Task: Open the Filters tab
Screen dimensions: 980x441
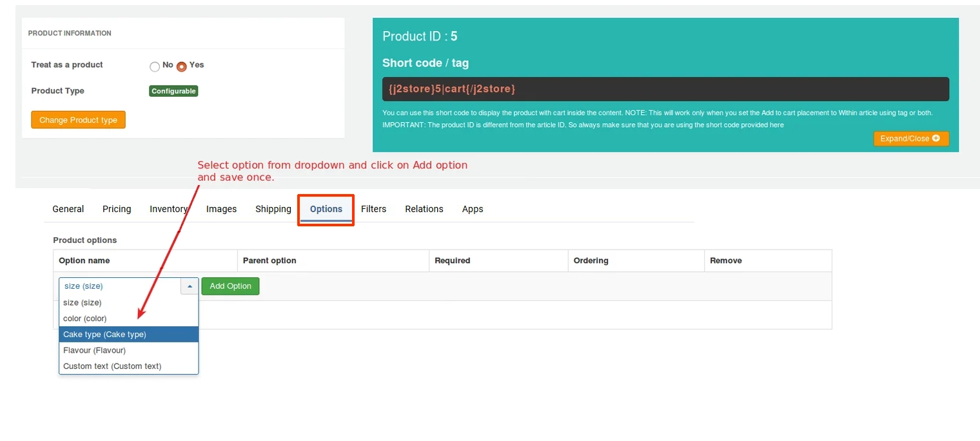Action: (373, 209)
